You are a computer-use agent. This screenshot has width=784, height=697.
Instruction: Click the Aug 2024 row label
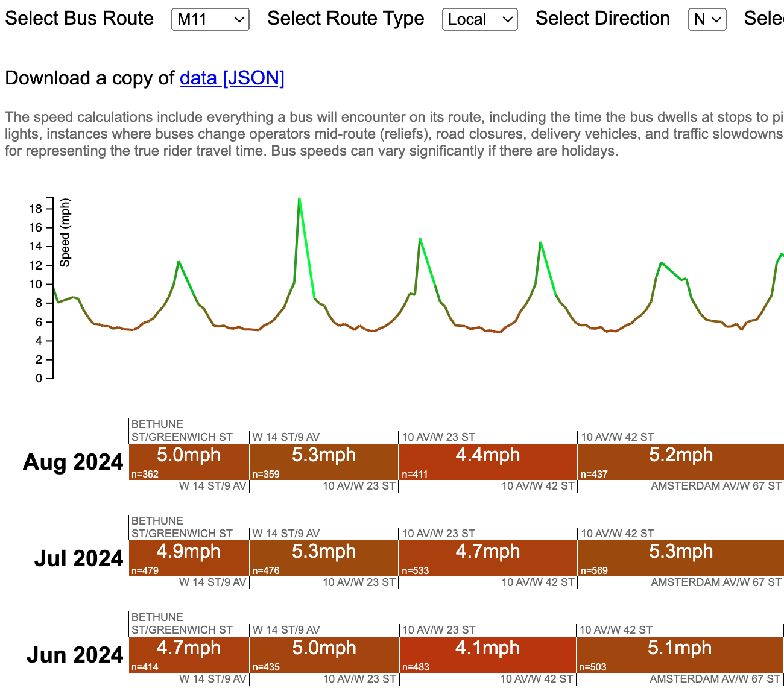73,462
